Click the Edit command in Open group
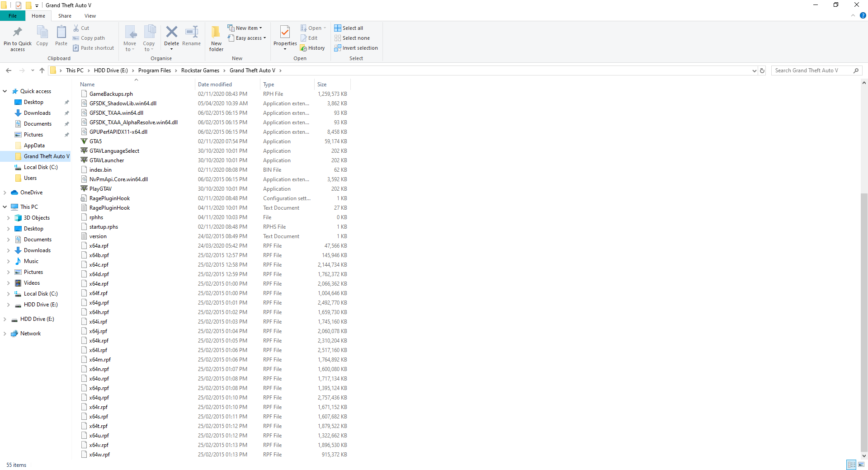 click(x=309, y=38)
